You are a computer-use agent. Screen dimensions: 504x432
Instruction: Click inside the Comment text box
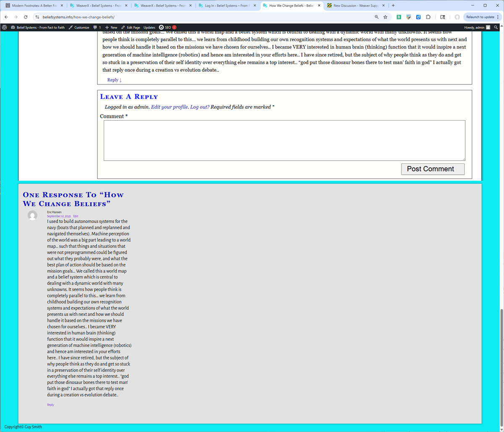(284, 140)
